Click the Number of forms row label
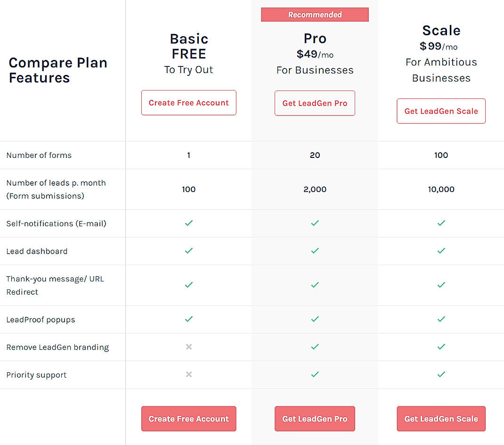This screenshot has height=445, width=504. [x=39, y=155]
